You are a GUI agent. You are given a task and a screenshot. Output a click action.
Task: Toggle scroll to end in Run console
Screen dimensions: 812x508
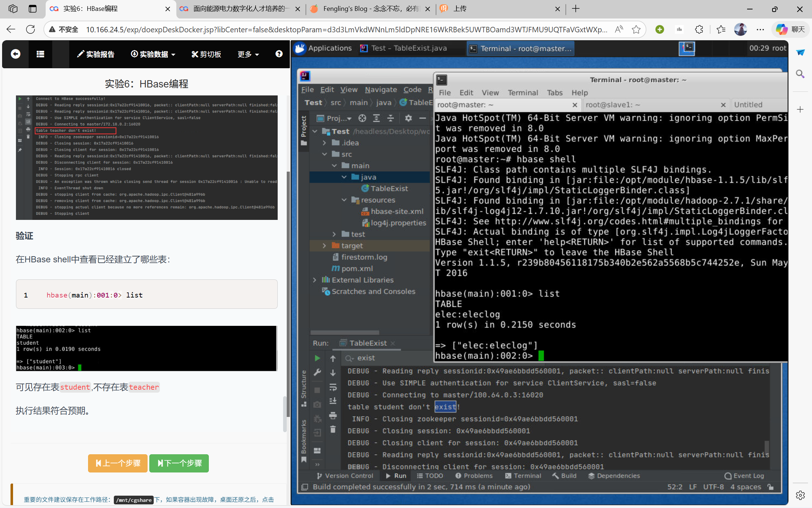(x=333, y=401)
